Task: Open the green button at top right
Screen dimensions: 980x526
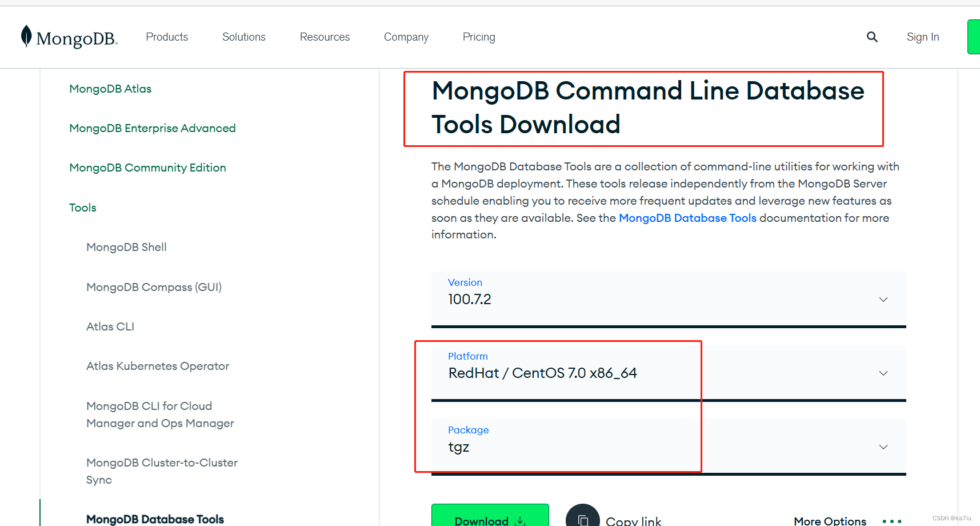Action: coord(975,37)
